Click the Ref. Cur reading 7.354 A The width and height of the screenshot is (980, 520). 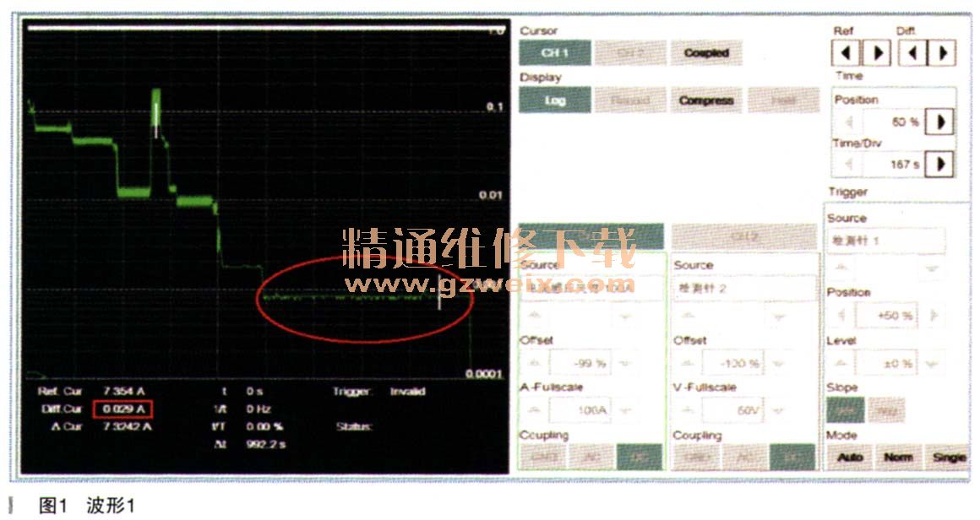pos(123,392)
